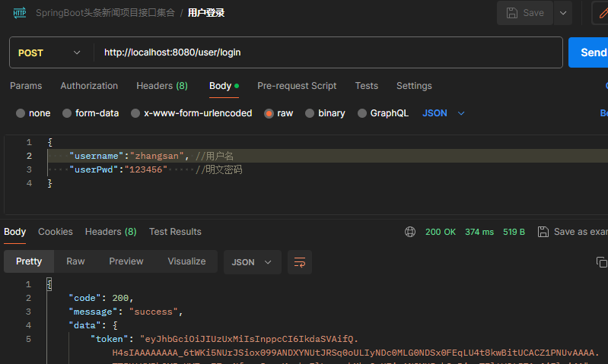Click the globe network info icon
This screenshot has width=608, height=364.
click(410, 232)
